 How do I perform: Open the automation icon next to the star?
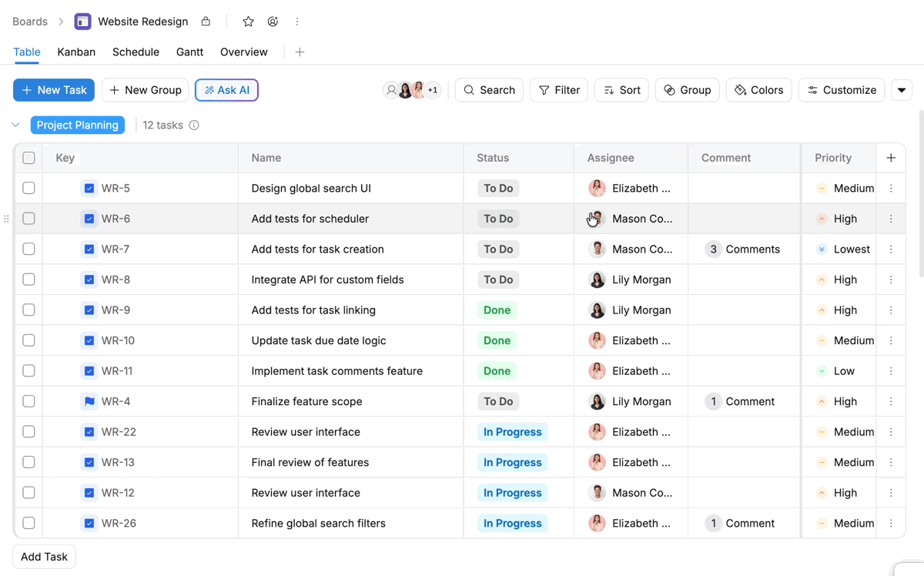click(x=273, y=22)
